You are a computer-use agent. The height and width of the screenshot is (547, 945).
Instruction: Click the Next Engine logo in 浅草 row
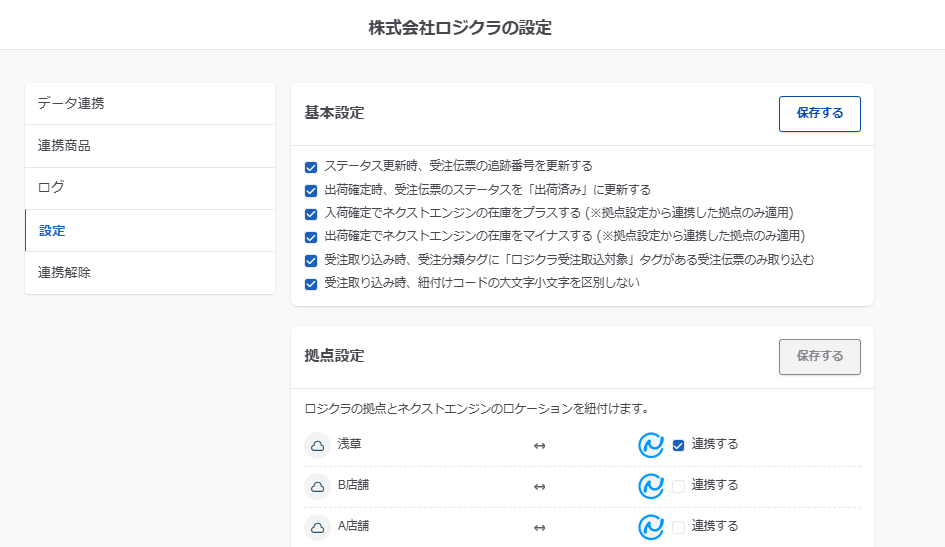pyautogui.click(x=651, y=445)
